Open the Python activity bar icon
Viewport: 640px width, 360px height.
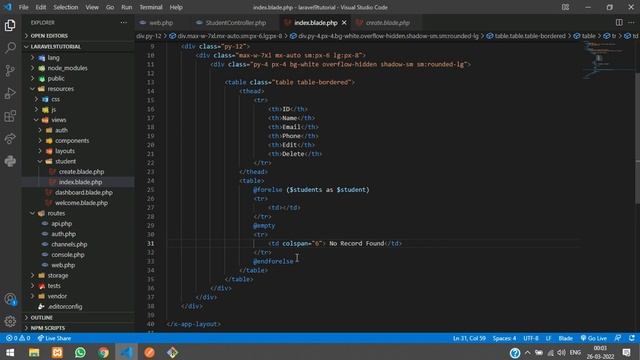point(10,161)
